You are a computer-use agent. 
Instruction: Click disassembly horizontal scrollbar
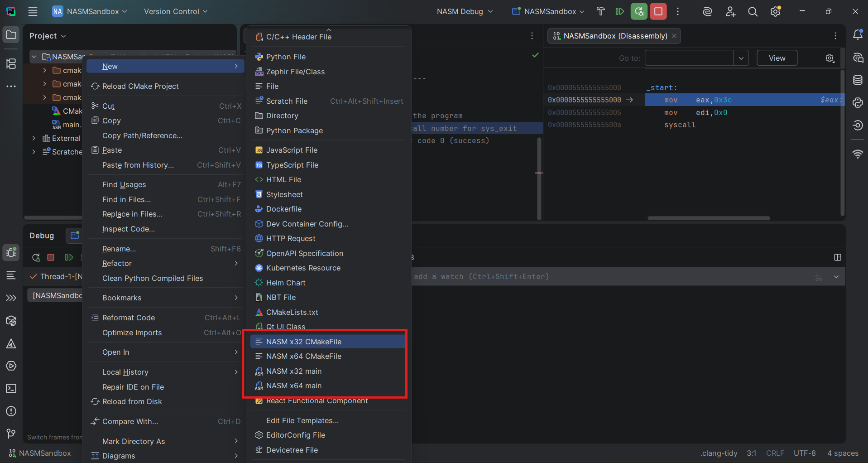point(709,218)
